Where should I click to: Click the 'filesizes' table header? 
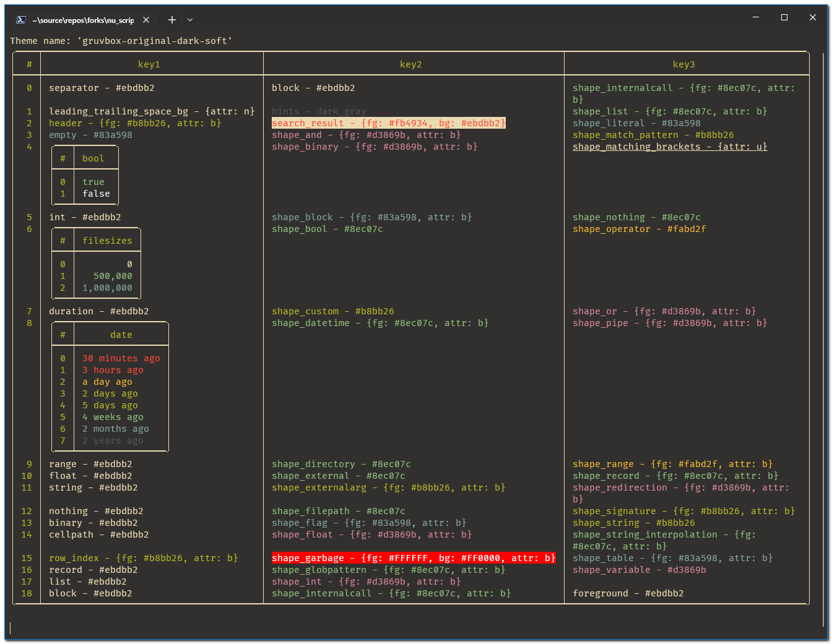[108, 241]
